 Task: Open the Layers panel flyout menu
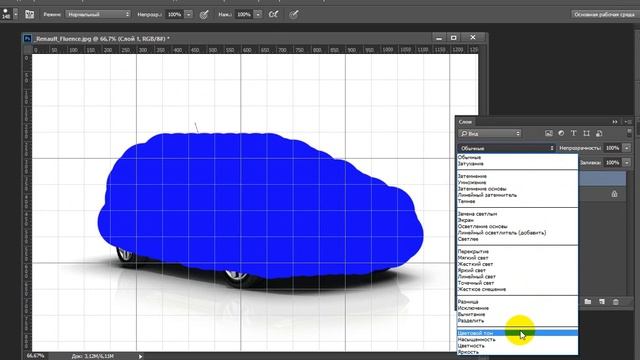(x=628, y=122)
